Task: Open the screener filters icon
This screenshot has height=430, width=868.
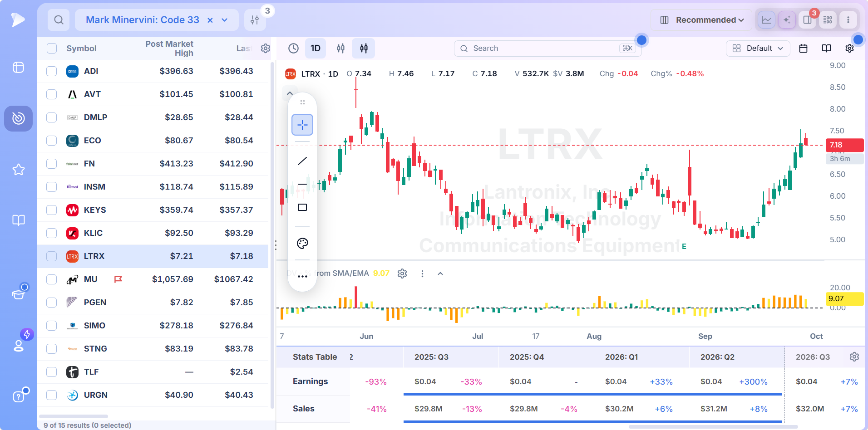Action: pyautogui.click(x=255, y=20)
